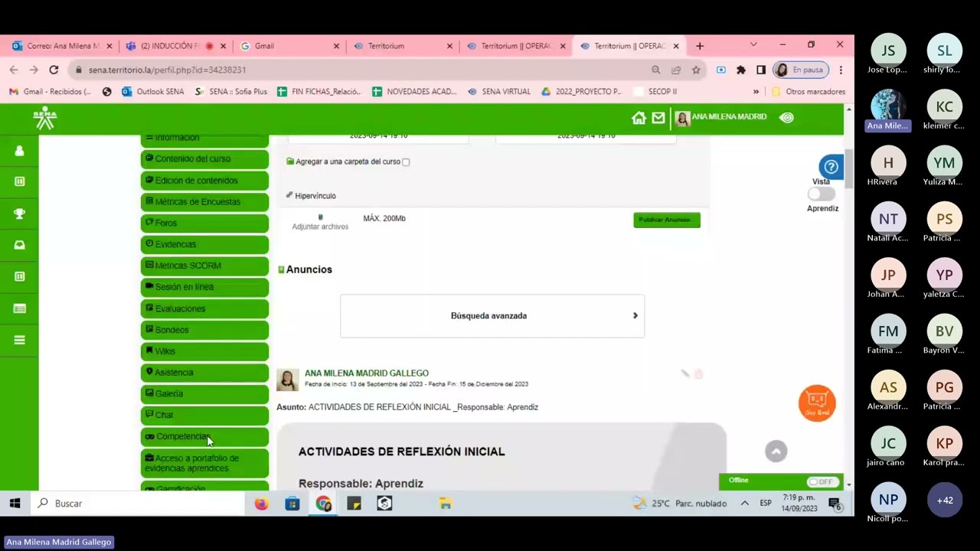Screen dimensions: 980x551
Task: Bookmark this page with star icon
Action: [696, 70]
